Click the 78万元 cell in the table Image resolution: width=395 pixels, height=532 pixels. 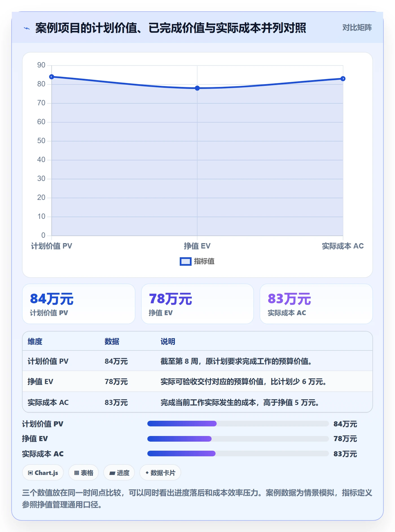[116, 381]
